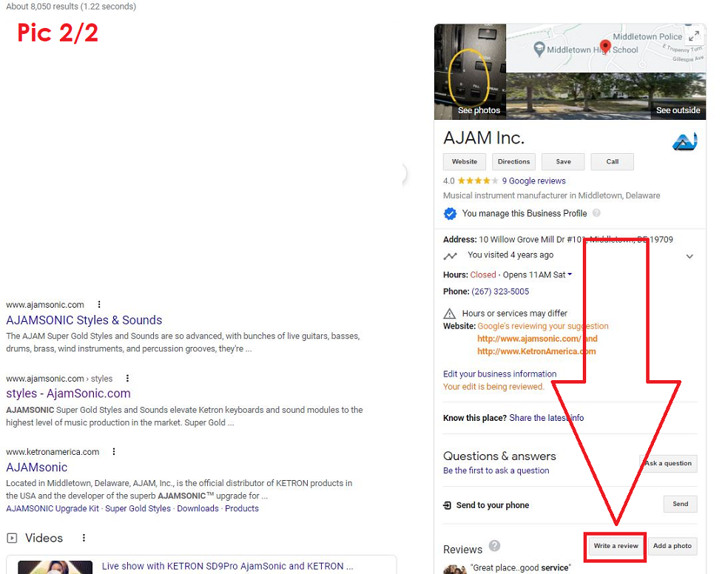The width and height of the screenshot is (728, 574).
Task: Save AJAM Inc. with the Save button
Action: (x=563, y=161)
